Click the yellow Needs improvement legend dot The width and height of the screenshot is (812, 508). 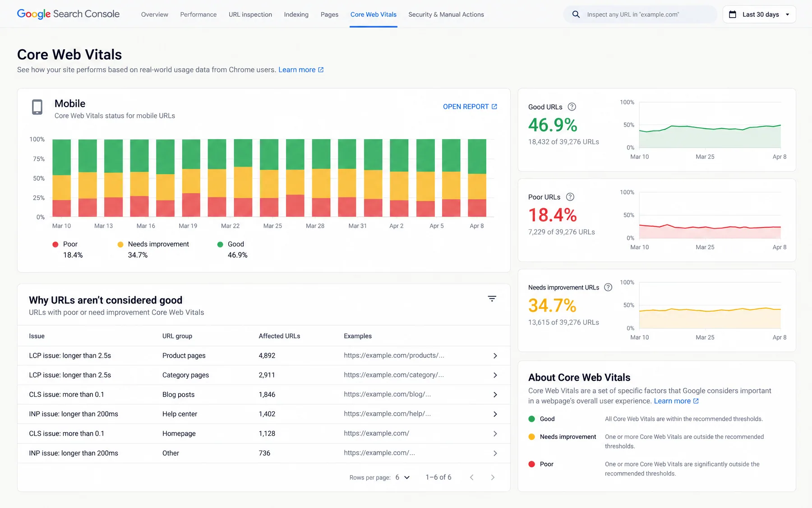point(120,244)
